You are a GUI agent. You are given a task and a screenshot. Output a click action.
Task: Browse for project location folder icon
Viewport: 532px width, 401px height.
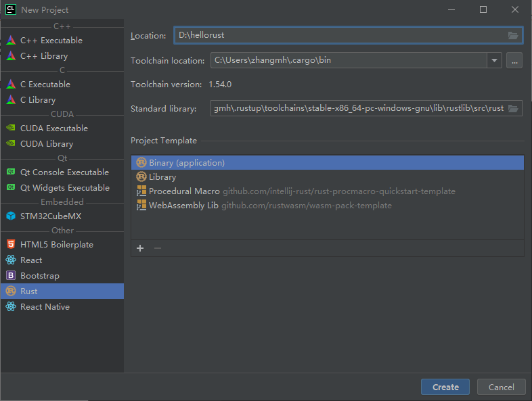coord(512,35)
